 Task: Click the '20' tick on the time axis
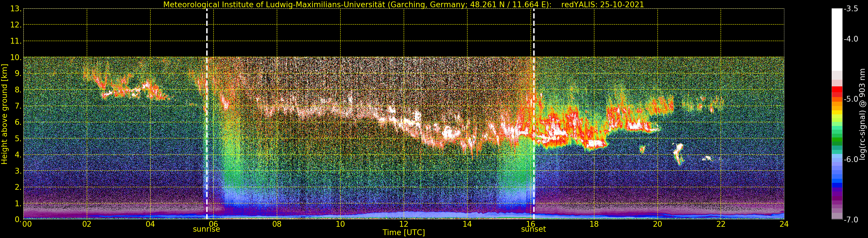coord(657,224)
